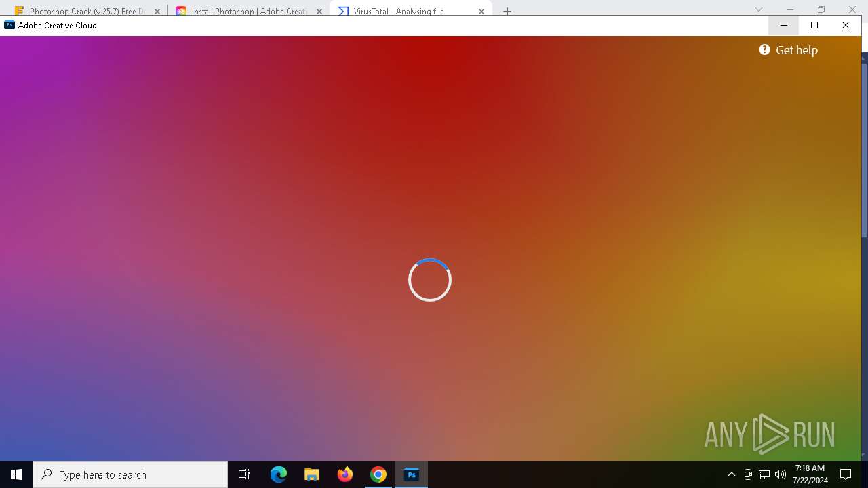The width and height of the screenshot is (868, 488).
Task: Click the Photoshop icon in the title bar
Action: [x=9, y=25]
